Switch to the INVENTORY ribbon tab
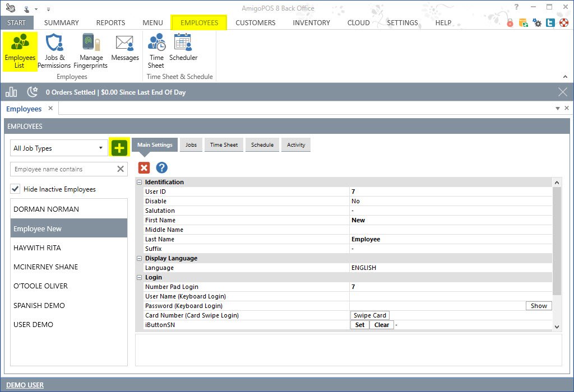The image size is (574, 392). (x=311, y=23)
